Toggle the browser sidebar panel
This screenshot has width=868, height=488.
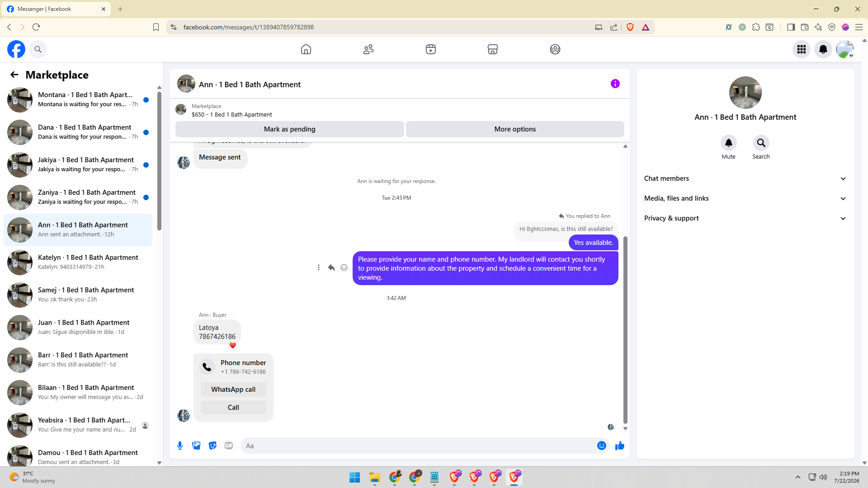pos(791,27)
